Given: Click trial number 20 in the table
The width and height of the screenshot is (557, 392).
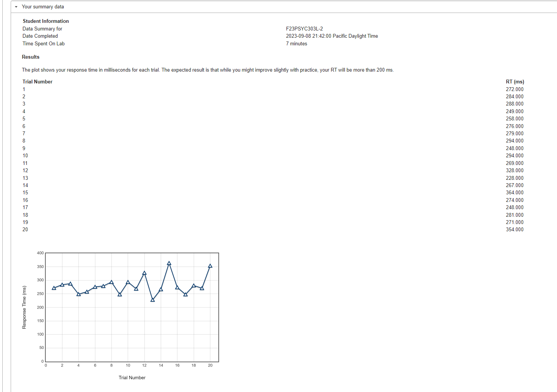Looking at the screenshot, I should pyautogui.click(x=25, y=230).
